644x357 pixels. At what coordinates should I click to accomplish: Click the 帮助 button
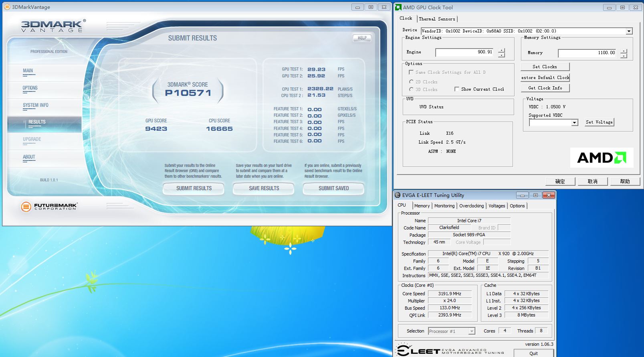(625, 181)
